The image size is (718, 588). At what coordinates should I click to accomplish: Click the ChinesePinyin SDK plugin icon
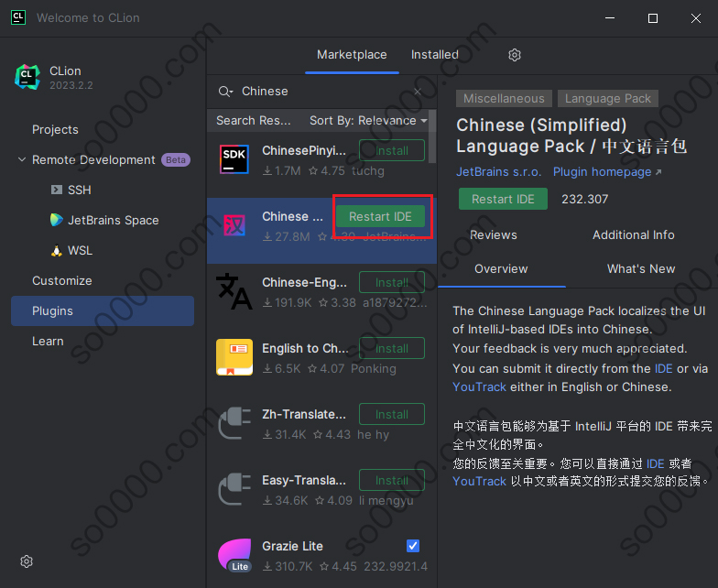pyautogui.click(x=234, y=159)
